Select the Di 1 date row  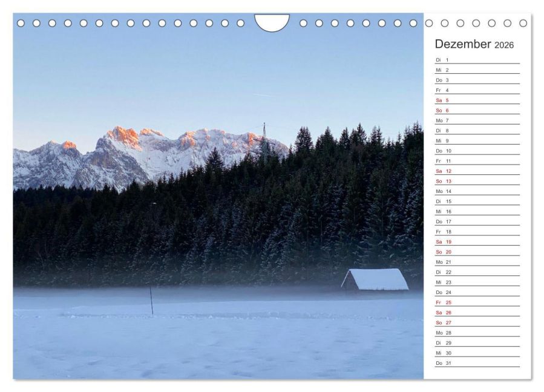click(x=477, y=60)
